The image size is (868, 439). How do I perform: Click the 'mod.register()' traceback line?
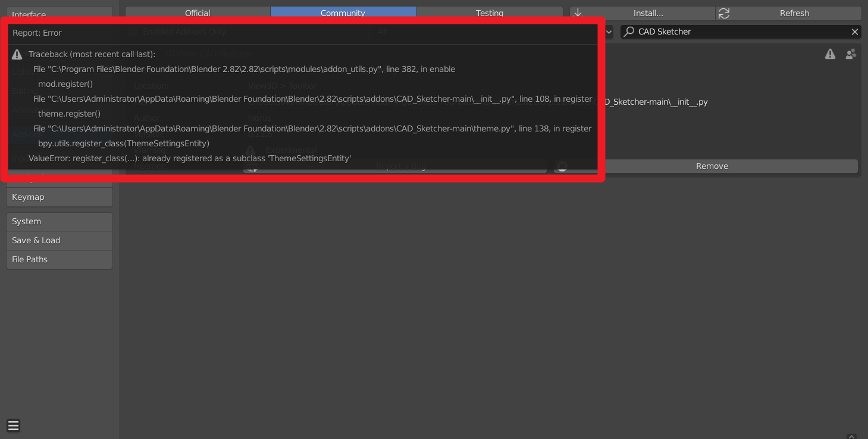pos(65,84)
